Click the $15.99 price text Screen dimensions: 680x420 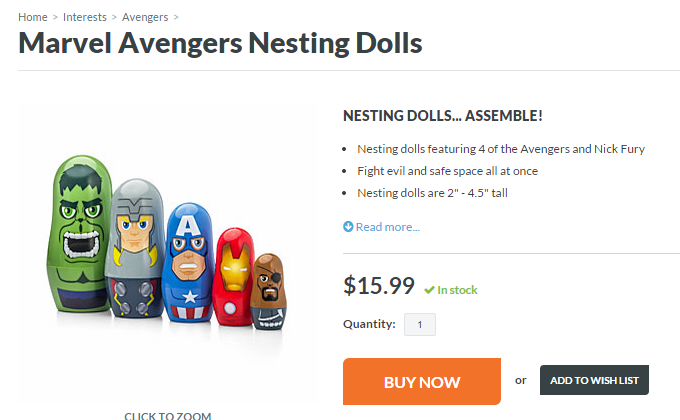pos(378,286)
